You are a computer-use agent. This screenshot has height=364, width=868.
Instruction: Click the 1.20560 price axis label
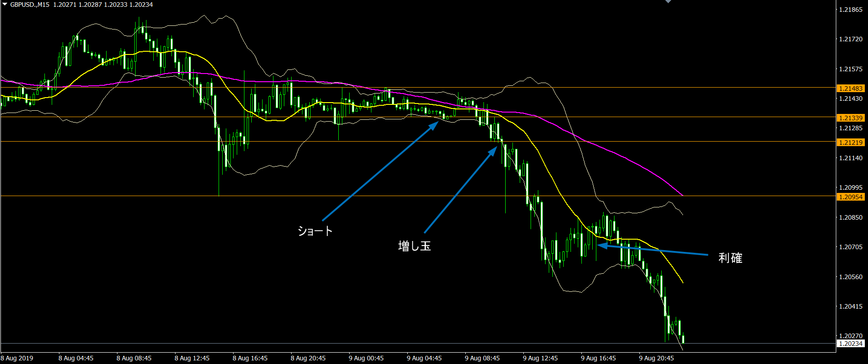(851, 277)
